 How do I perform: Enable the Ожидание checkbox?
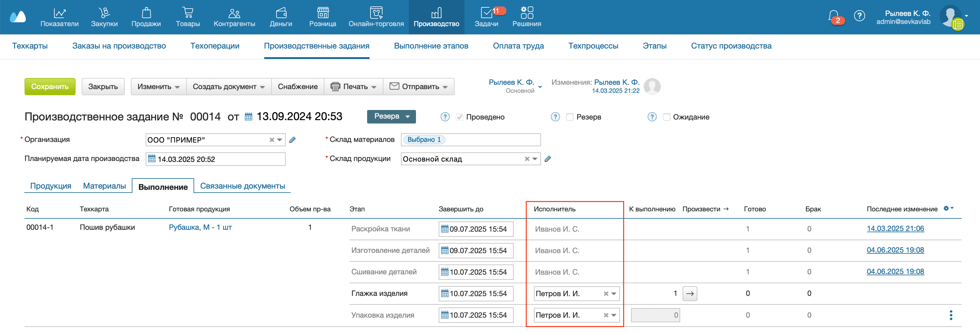[x=667, y=117]
